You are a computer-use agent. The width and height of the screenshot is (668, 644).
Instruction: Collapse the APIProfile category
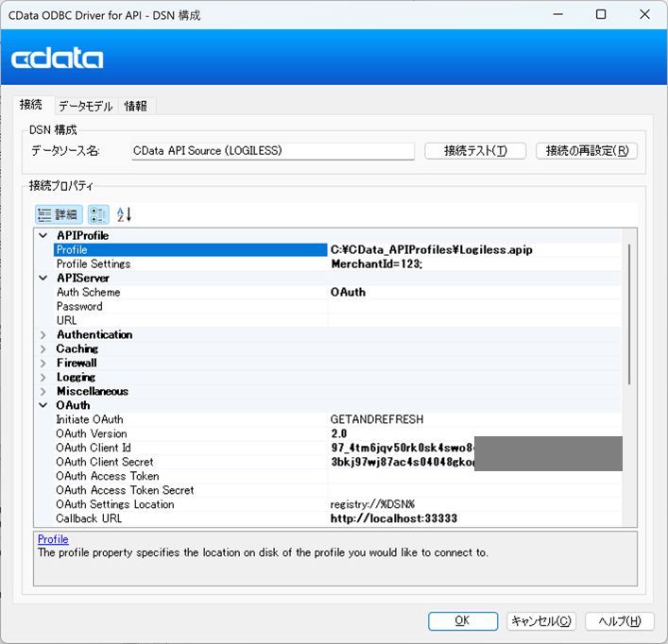43,235
